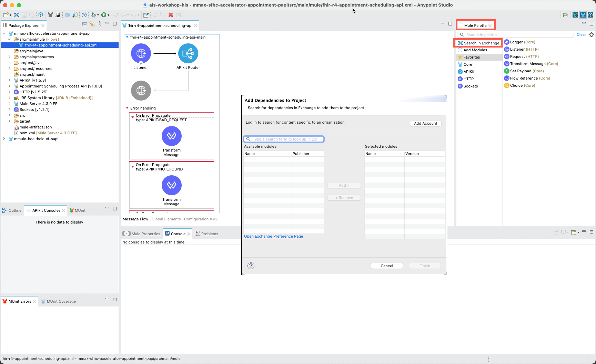The image size is (596, 364).
Task: Click the API Manager home toolbar icon
Action: (41, 15)
